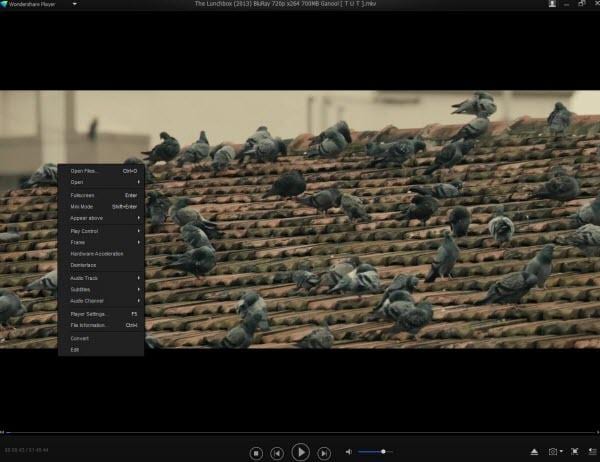Screen dimensions: 600x462
Task: Open the Play Control submenu
Action: coord(101,231)
